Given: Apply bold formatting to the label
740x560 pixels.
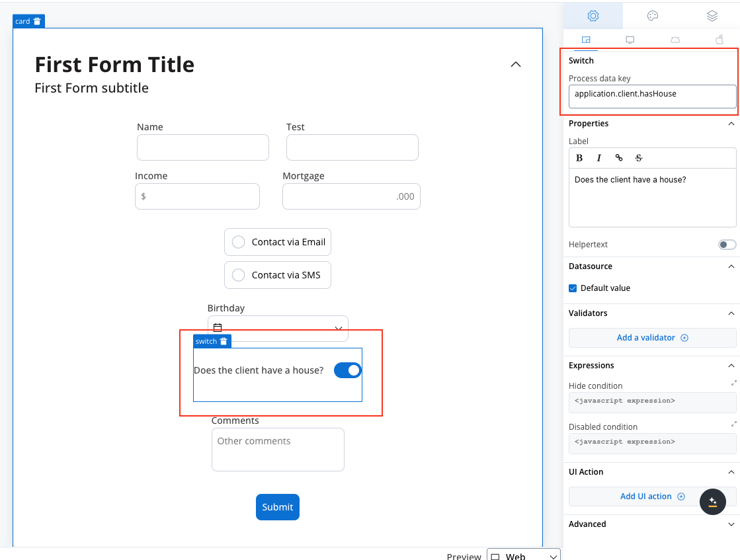Looking at the screenshot, I should [x=579, y=158].
